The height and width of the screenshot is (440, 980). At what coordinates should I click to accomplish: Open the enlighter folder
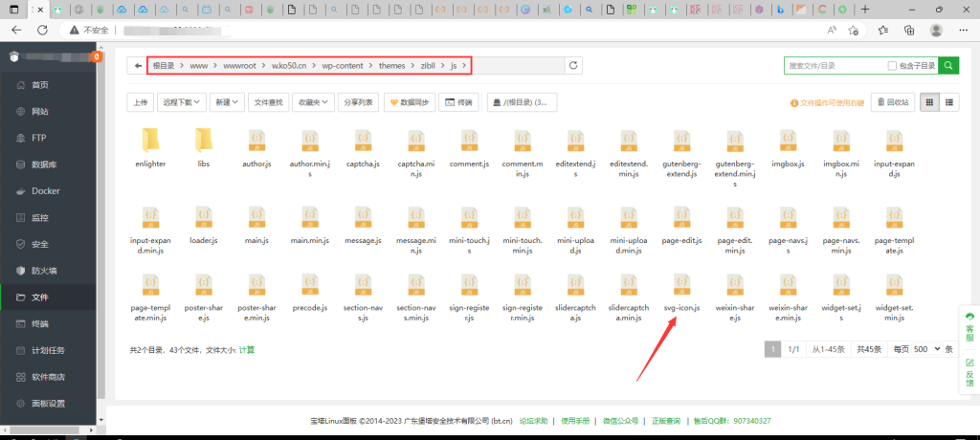[x=150, y=141]
